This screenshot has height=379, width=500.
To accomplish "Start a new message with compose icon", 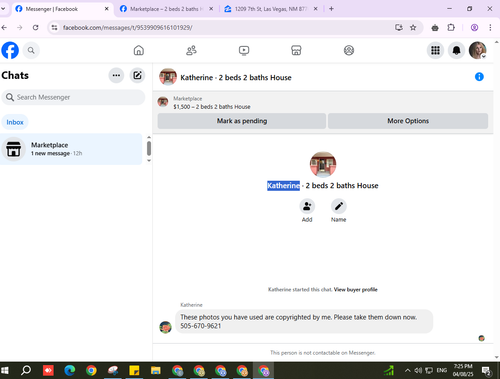I will pos(137,75).
